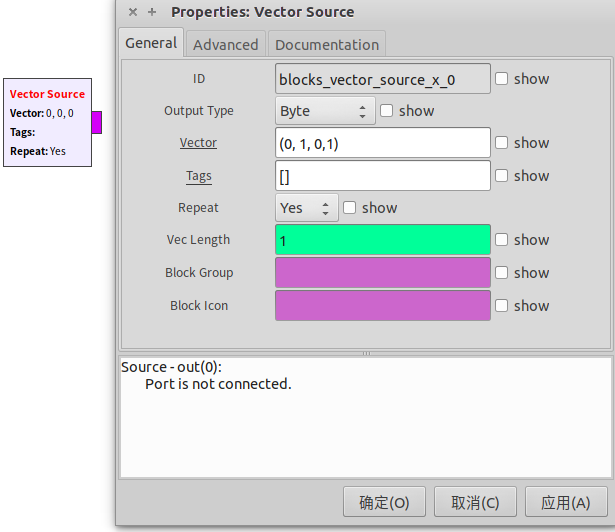Click the plus icon in titlebar
615x532 pixels.
click(x=152, y=12)
